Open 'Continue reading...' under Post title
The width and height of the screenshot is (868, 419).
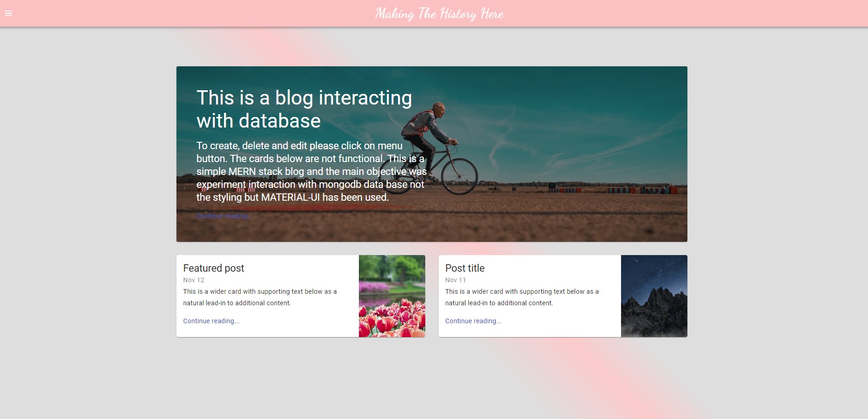[473, 321]
